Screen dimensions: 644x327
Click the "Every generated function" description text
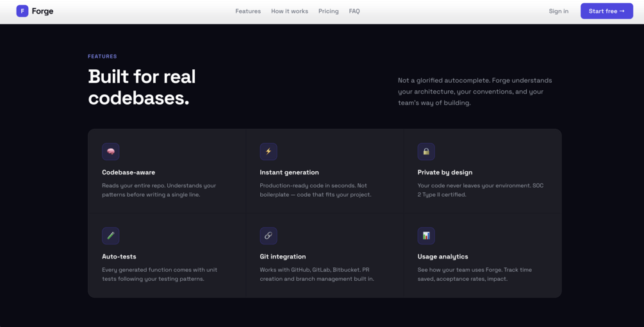[160, 274]
